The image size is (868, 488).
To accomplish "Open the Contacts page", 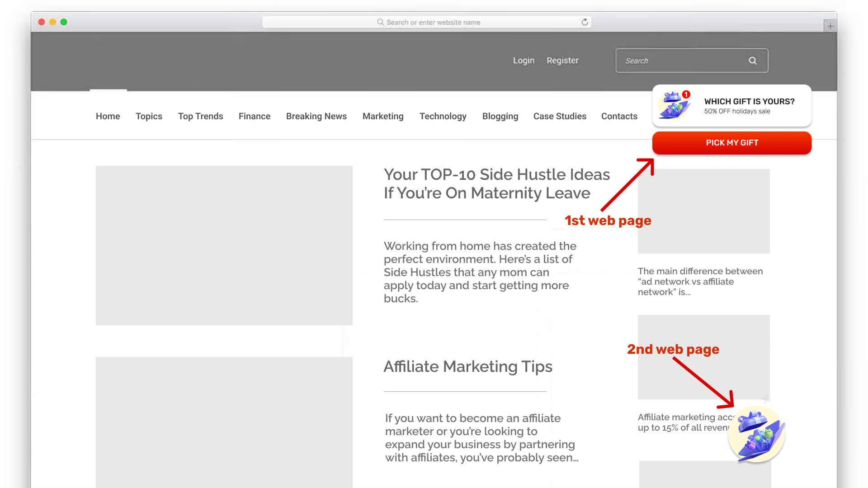I will pyautogui.click(x=619, y=116).
